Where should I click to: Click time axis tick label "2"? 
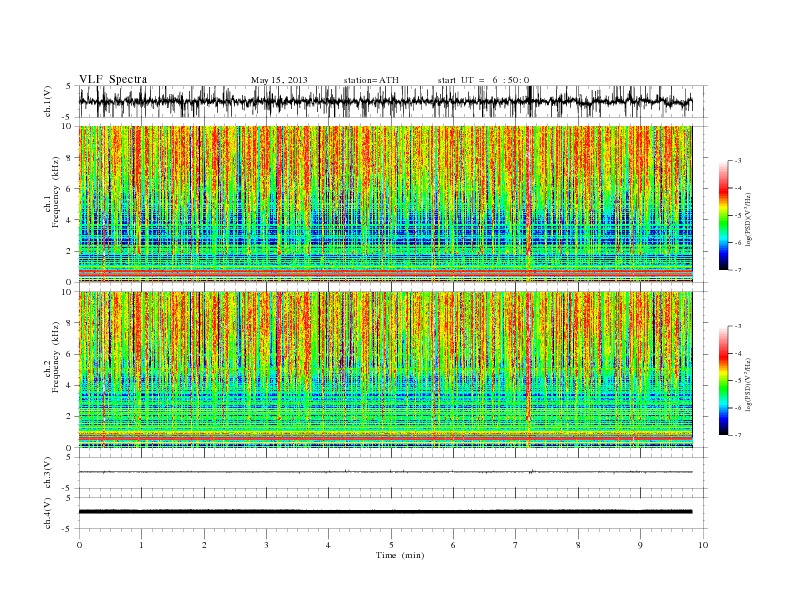(x=204, y=545)
